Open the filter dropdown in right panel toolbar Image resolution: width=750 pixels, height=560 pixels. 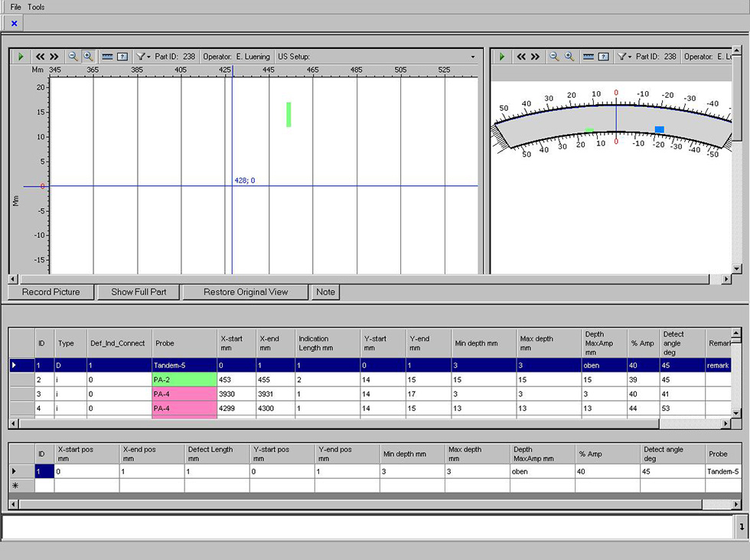point(624,57)
